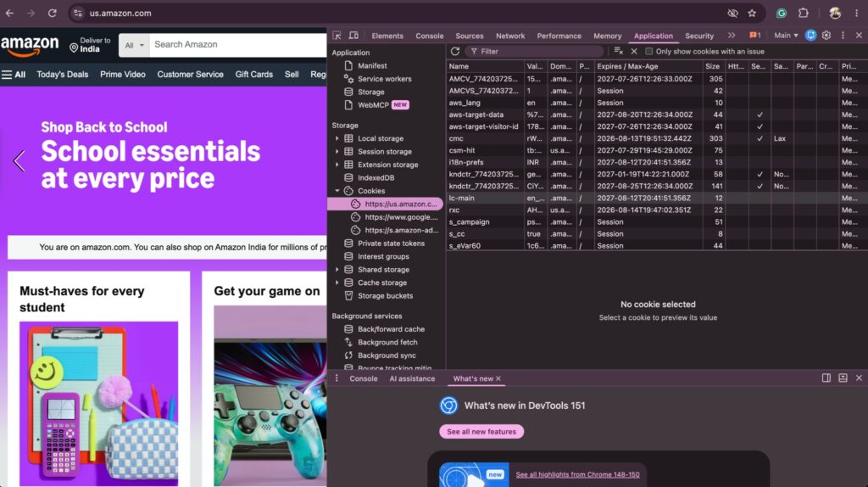Expand Local storage tree arrow
The width and height of the screenshot is (868, 487).
pyautogui.click(x=337, y=138)
